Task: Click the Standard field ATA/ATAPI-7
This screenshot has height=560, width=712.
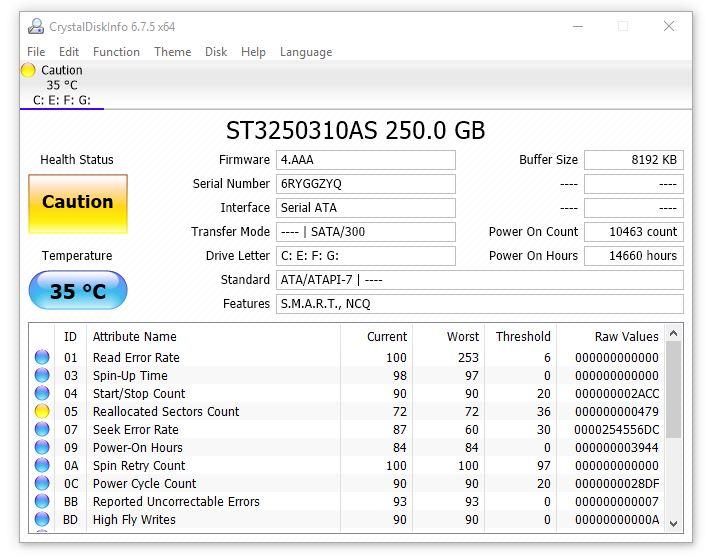Action: click(480, 280)
